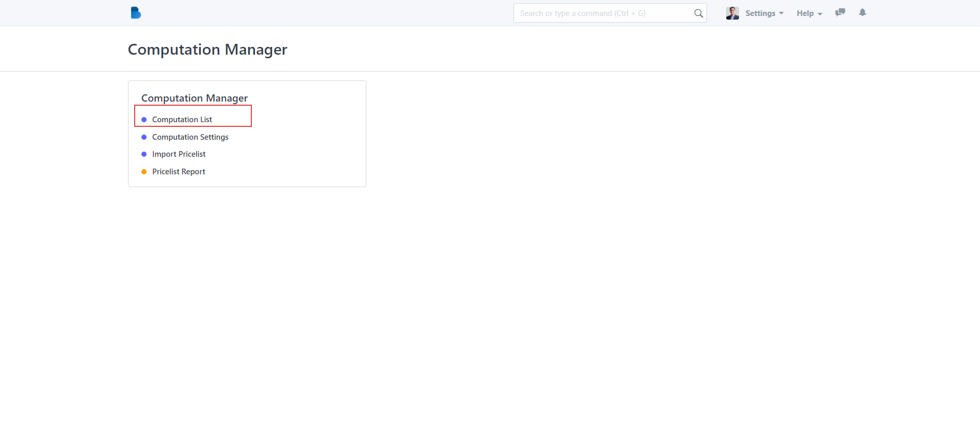Screen dimensions: 980x429
Task: Open the notifications bell
Action: 862,12
